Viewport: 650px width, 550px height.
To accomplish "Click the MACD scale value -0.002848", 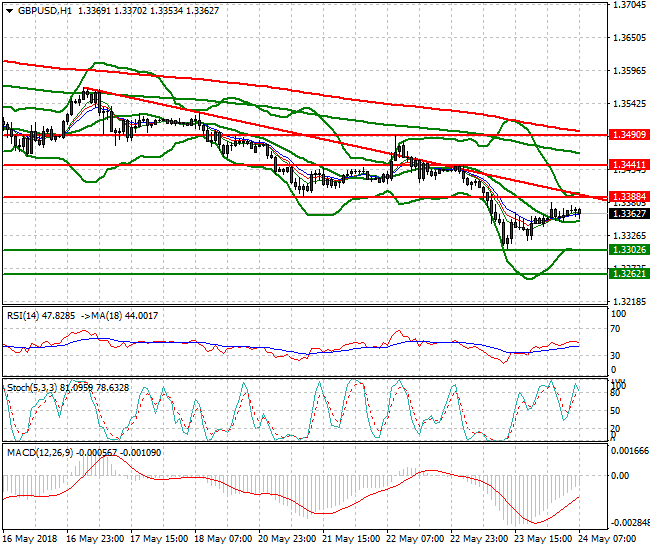I will [x=630, y=523].
